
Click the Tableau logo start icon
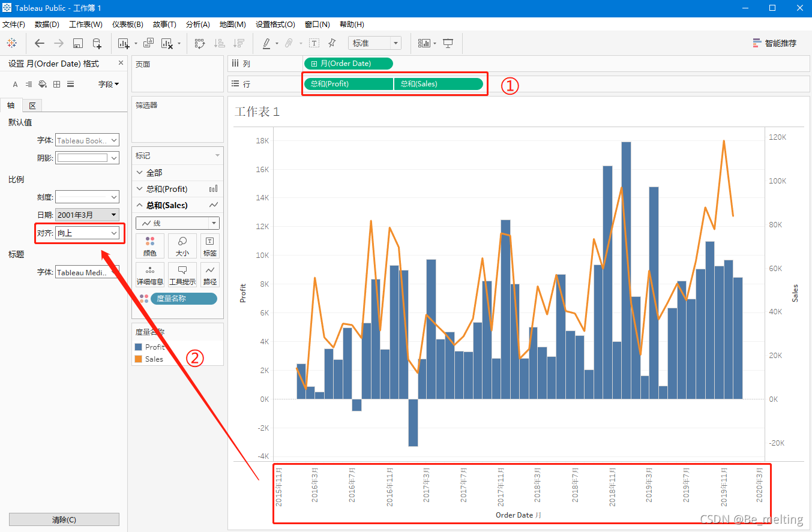(x=11, y=43)
